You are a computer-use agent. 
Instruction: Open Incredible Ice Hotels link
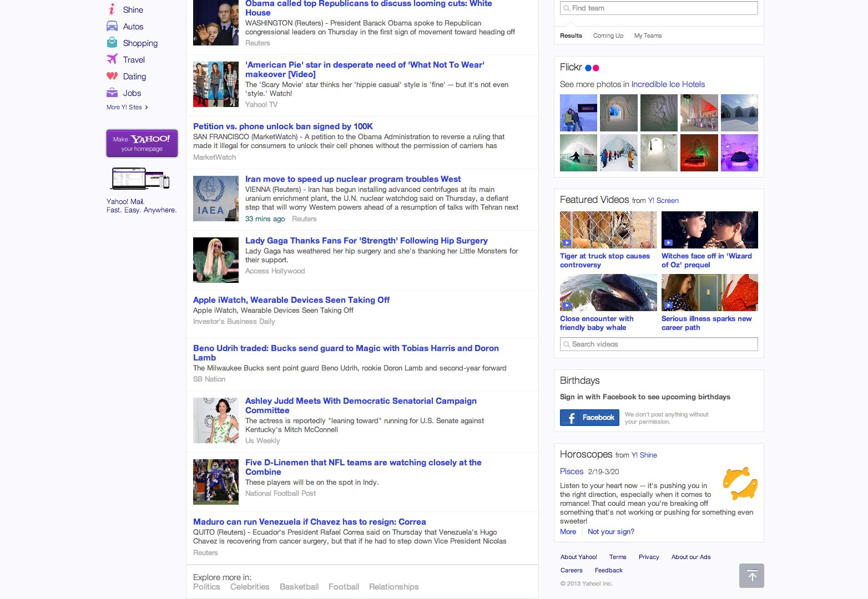coord(668,84)
